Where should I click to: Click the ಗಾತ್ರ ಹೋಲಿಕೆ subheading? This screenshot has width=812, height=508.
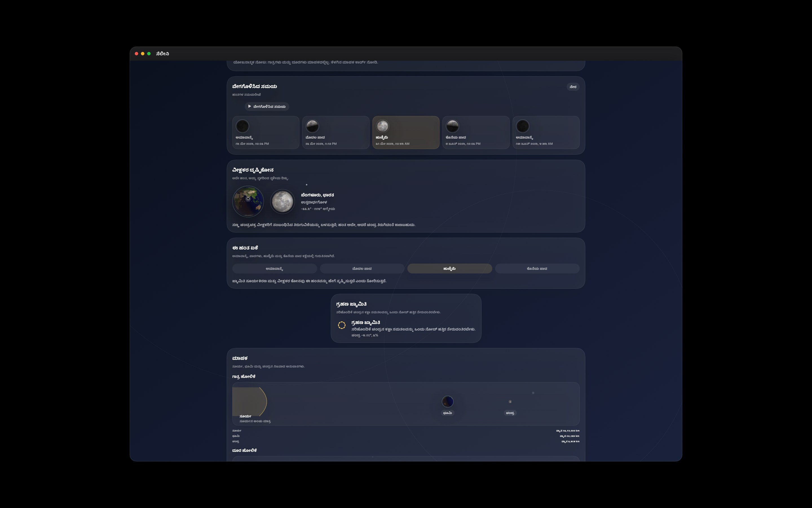(x=244, y=377)
